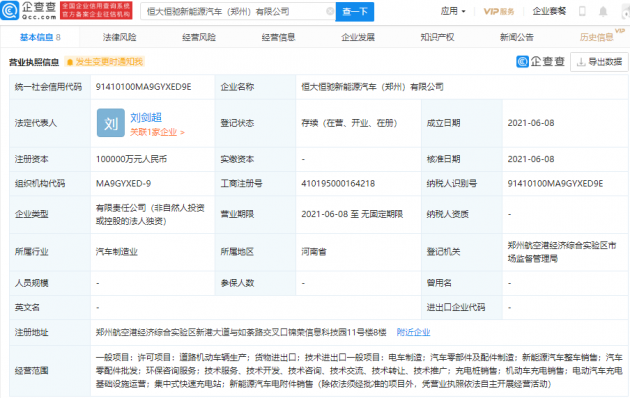This screenshot has height=398, width=630.
Task: Click organization code MA9GYXED-9
Action: (x=123, y=184)
